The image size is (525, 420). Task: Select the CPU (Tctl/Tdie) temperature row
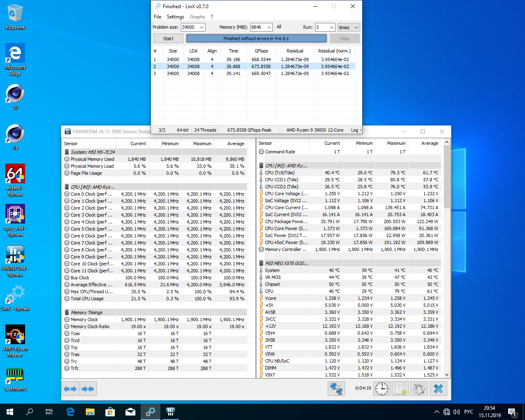coord(349,173)
